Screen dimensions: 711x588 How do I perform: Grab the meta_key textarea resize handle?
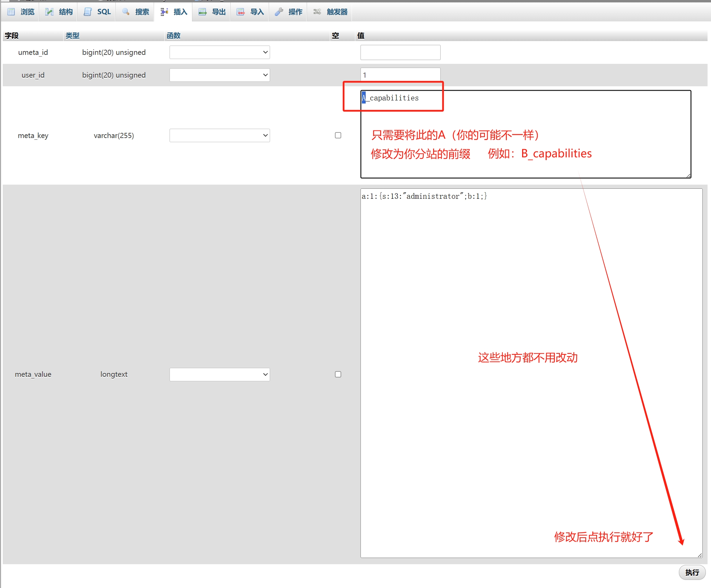(688, 176)
